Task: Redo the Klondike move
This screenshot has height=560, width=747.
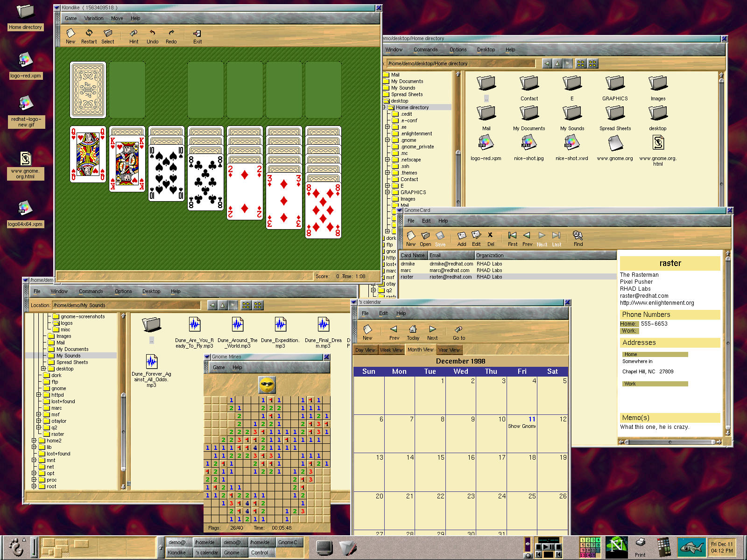Action: click(x=171, y=36)
